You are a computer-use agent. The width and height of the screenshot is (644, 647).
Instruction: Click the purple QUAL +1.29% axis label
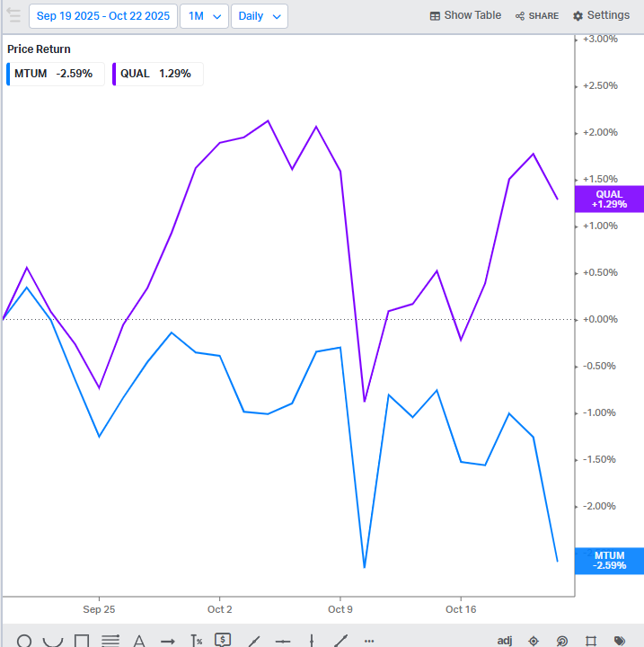click(x=608, y=199)
